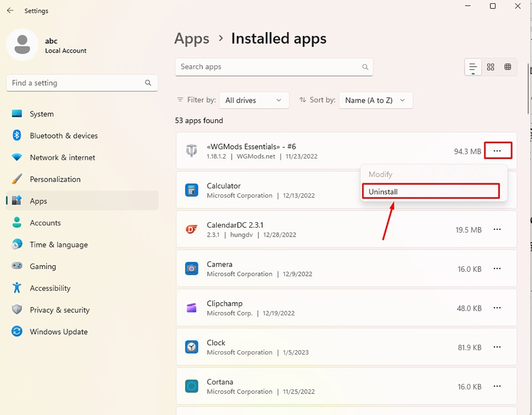Viewport: 532px width, 415px height.
Task: Open Privacy & security settings
Action: (82, 310)
